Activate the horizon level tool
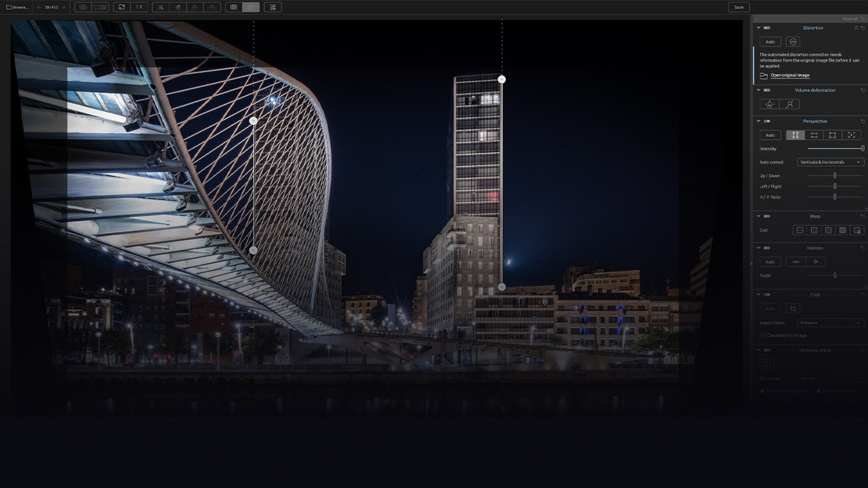The height and width of the screenshot is (488, 868). pyautogui.click(x=796, y=262)
